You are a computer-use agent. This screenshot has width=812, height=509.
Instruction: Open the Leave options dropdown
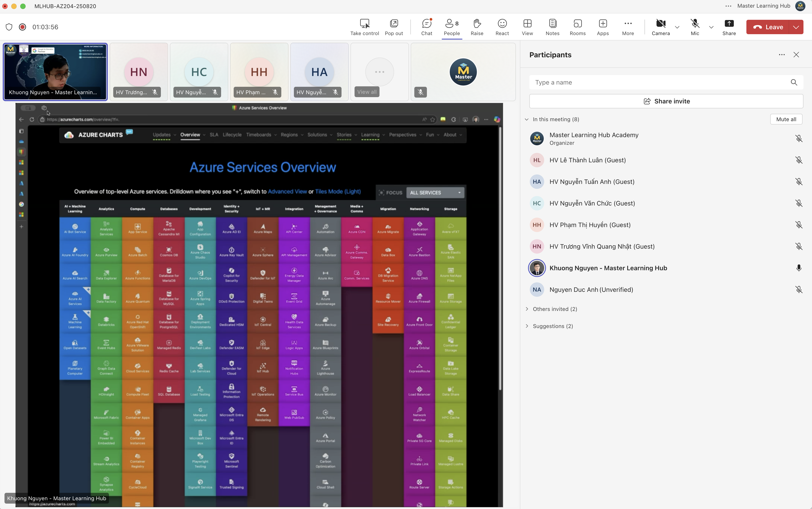[x=796, y=27]
